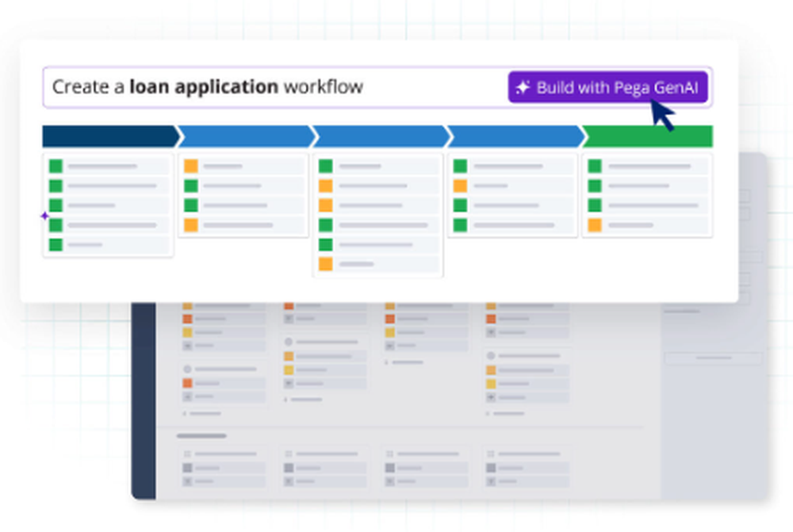Image resolution: width=793 pixels, height=532 pixels.
Task: Select the middle third stage blue chevron
Action: pos(381,136)
